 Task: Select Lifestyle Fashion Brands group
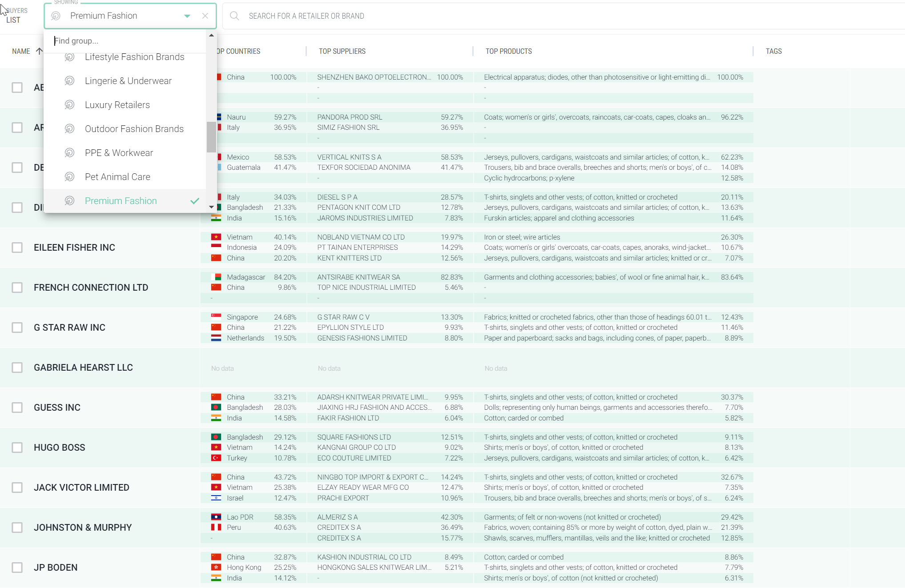click(x=125, y=57)
